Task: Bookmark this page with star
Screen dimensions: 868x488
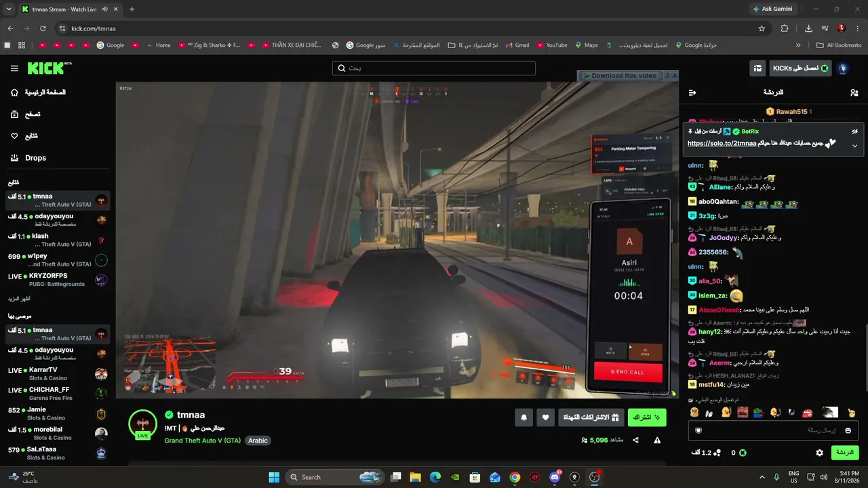Action: [762, 28]
